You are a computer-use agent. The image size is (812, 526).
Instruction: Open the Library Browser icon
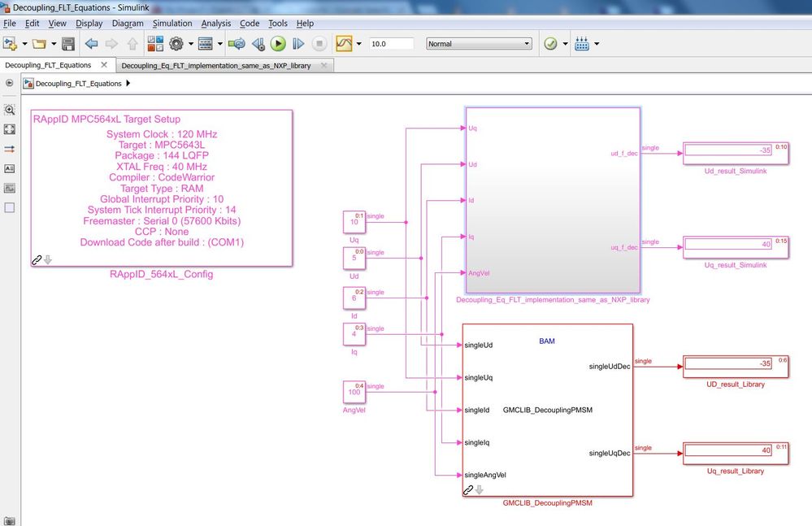[x=155, y=44]
